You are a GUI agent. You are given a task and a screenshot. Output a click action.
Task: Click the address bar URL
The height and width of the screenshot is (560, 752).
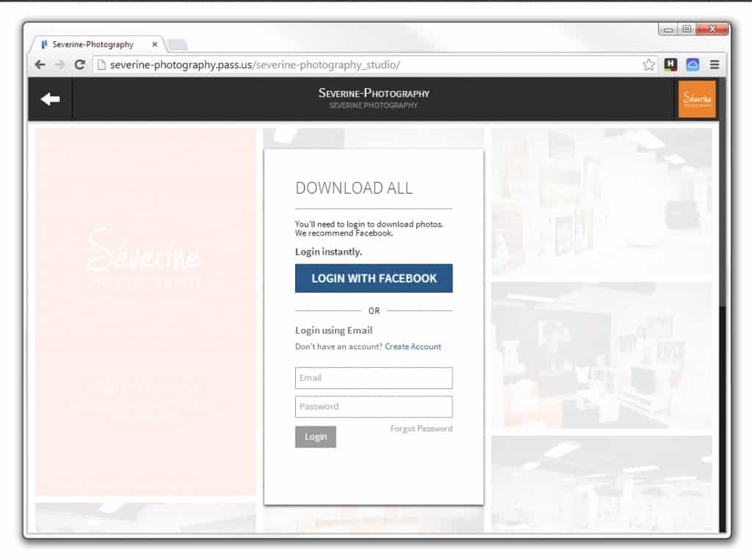[255, 65]
